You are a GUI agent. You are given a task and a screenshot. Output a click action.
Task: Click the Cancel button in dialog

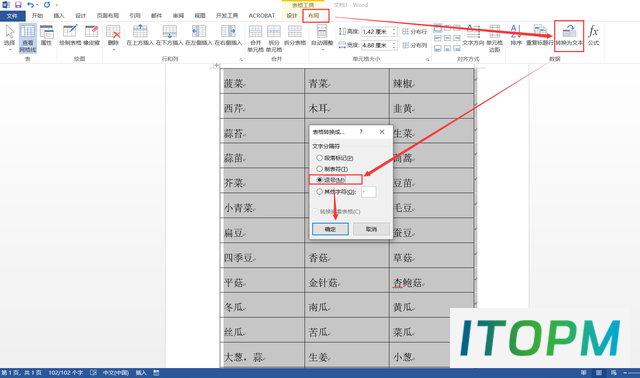point(371,229)
